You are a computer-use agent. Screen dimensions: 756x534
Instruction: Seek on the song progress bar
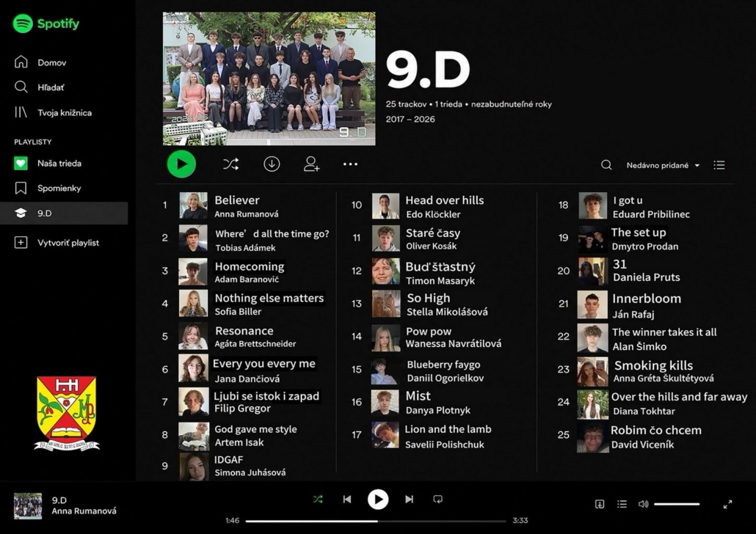pos(376,521)
